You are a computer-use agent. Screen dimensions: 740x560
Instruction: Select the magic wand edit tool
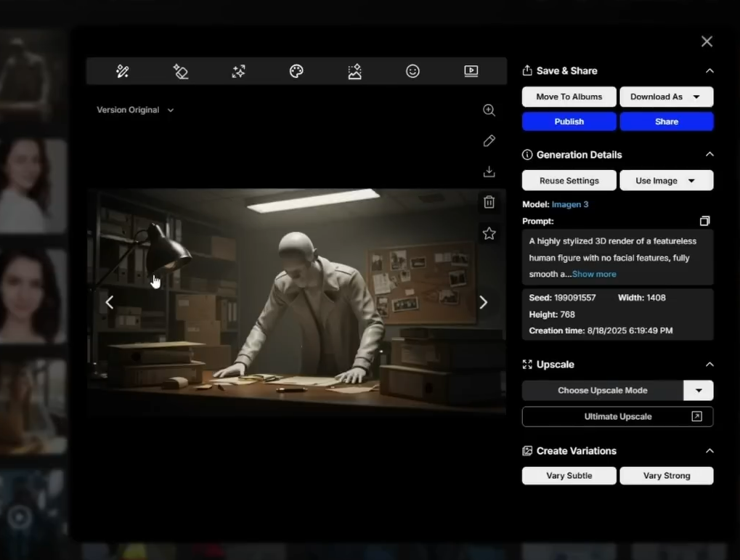point(123,71)
